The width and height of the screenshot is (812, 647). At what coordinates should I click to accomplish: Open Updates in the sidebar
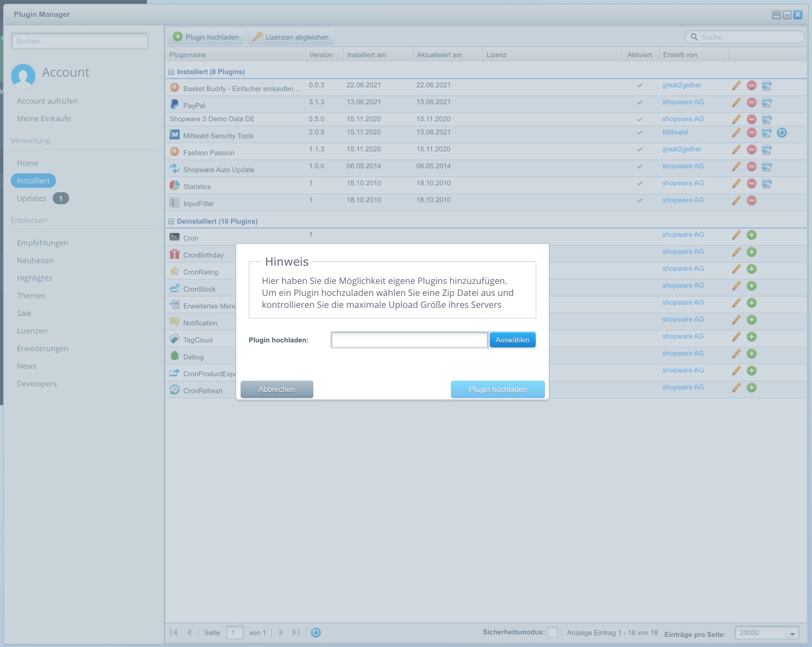[32, 198]
